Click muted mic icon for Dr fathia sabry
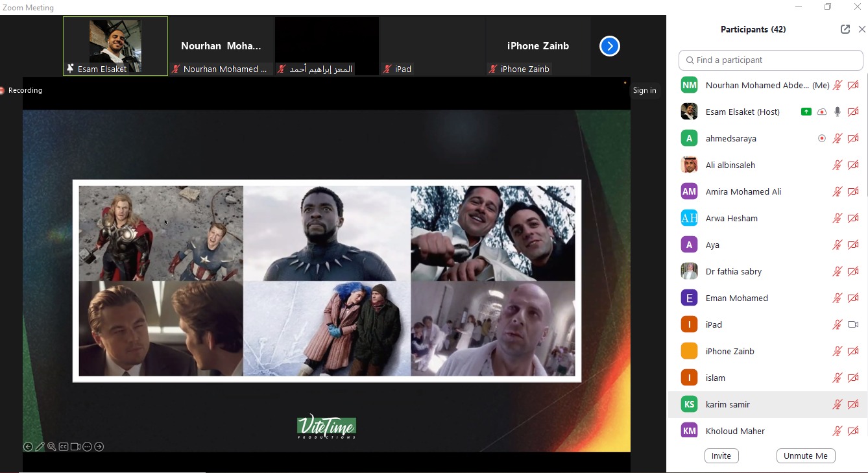This screenshot has width=868, height=473. pyautogui.click(x=838, y=271)
